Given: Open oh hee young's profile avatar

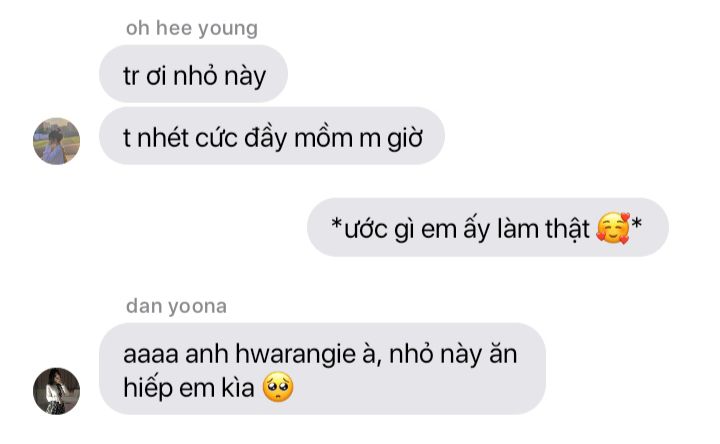Looking at the screenshot, I should pyautogui.click(x=56, y=141).
